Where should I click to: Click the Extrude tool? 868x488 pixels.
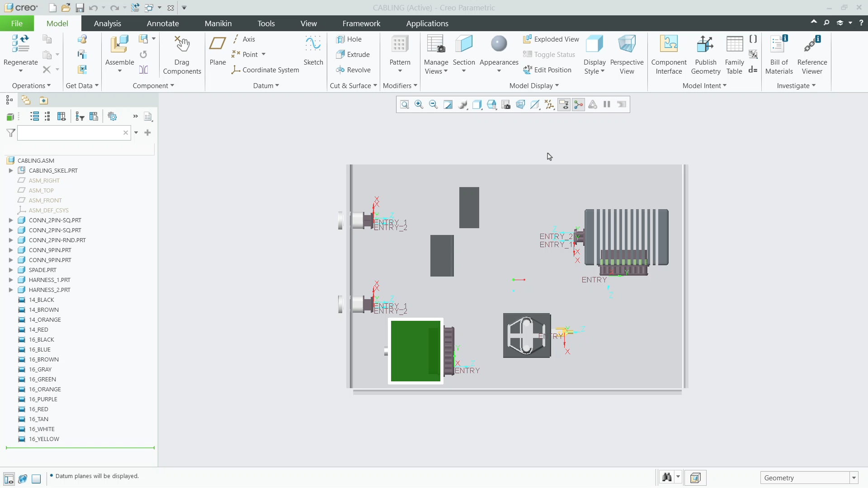coord(353,55)
